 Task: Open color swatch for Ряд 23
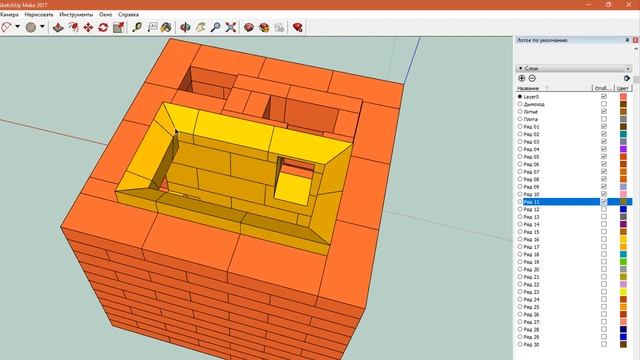(x=623, y=292)
